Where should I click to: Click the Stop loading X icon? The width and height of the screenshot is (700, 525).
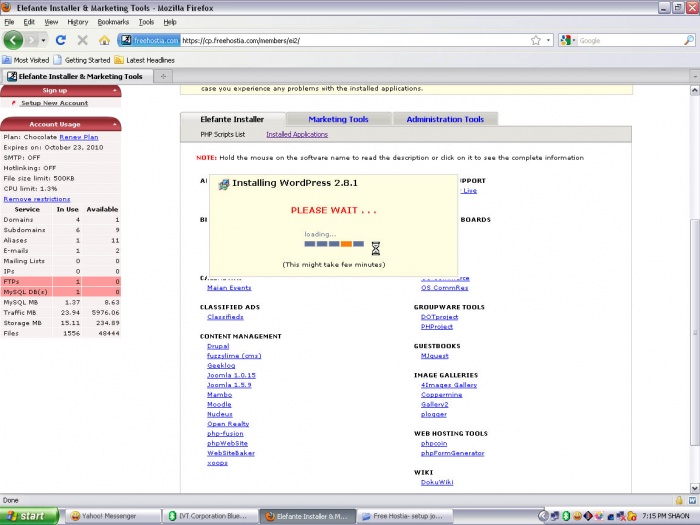coord(82,40)
